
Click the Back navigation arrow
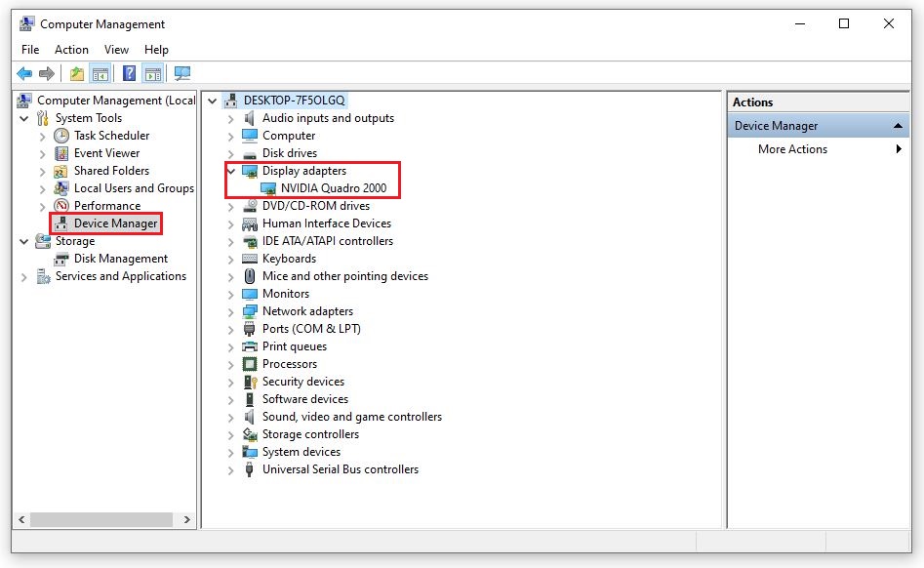coord(23,72)
